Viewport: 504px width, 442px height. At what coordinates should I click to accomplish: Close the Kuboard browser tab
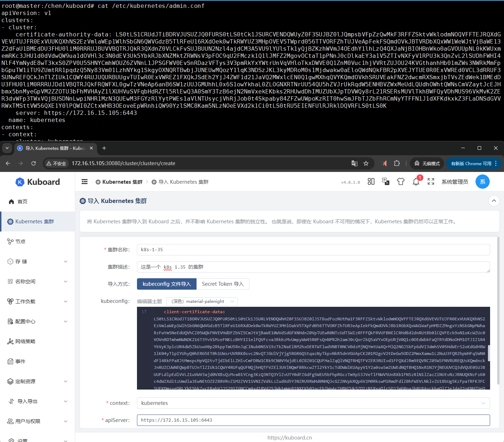(91, 148)
